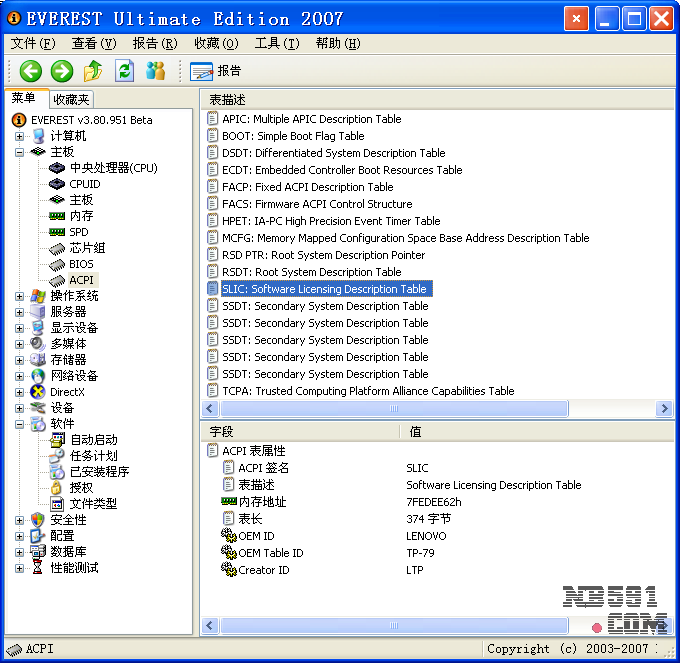Image resolution: width=680 pixels, height=663 pixels.
Task: Click the green Forward arrow toolbar icon
Action: (x=62, y=71)
